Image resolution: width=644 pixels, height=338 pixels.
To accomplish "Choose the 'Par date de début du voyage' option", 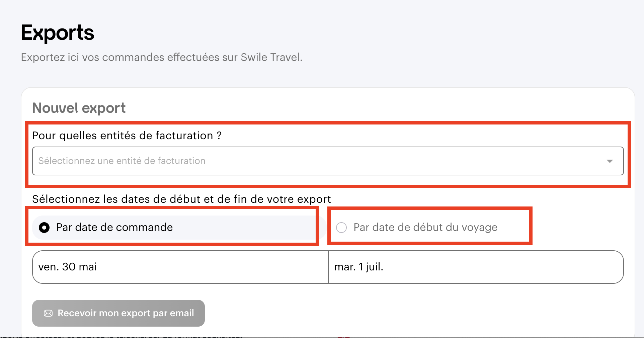I will click(x=341, y=228).
